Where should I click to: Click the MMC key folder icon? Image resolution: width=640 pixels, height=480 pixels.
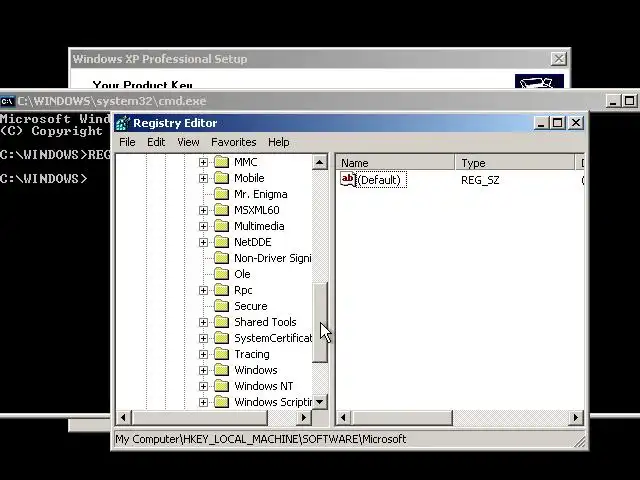tap(222, 162)
